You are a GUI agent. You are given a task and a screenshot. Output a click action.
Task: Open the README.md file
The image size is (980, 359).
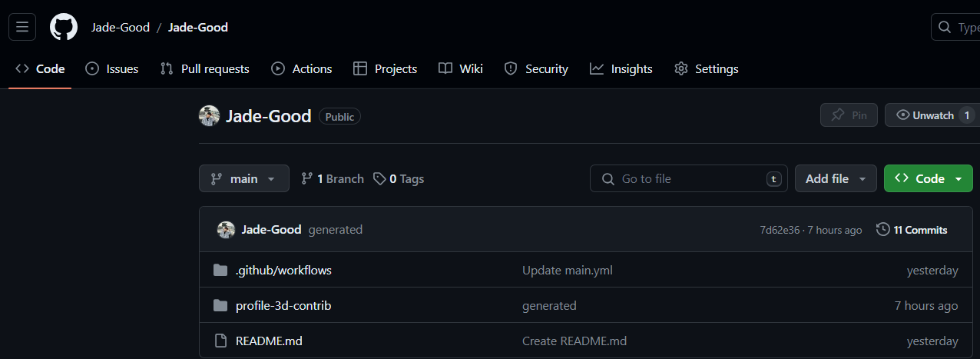(x=269, y=341)
